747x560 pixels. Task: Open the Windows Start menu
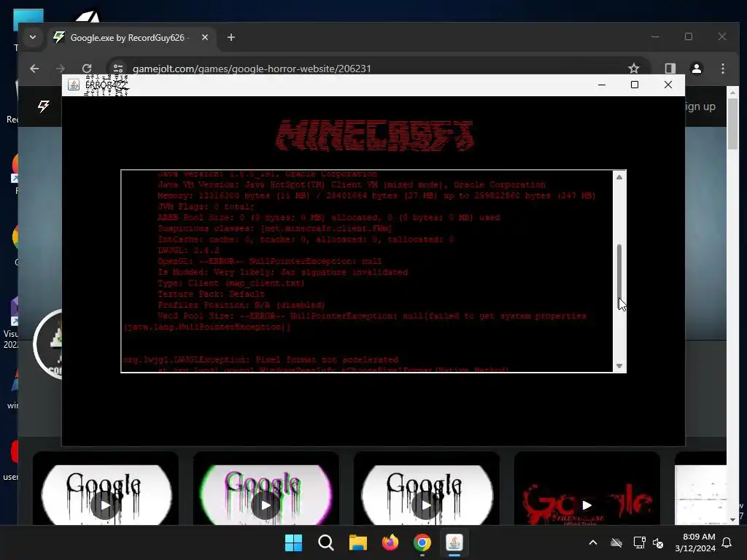pos(293,542)
